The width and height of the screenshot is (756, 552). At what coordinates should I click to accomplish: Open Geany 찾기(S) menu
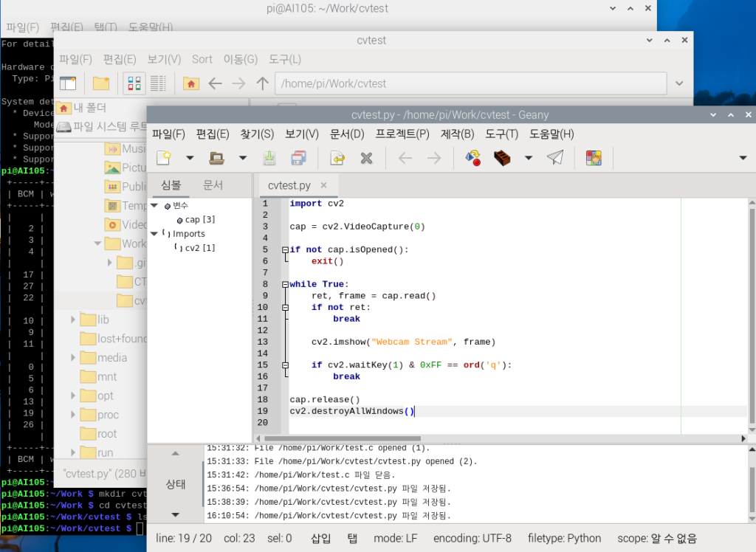(x=257, y=134)
